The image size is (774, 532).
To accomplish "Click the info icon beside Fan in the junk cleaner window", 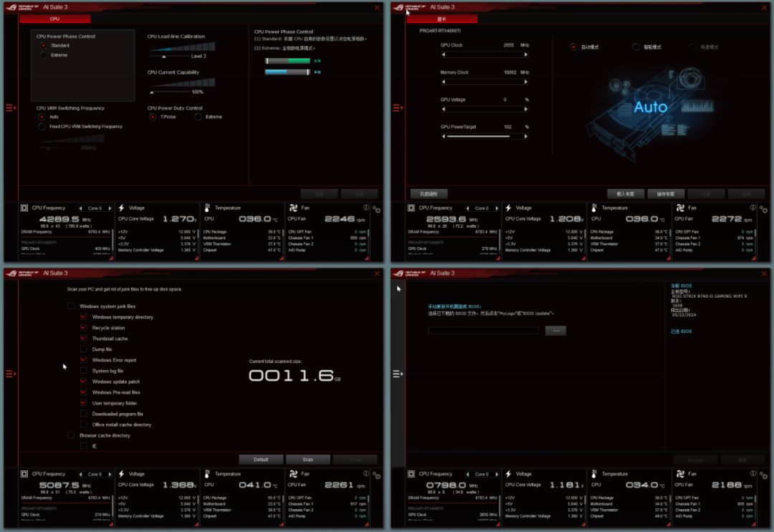I will [365, 473].
